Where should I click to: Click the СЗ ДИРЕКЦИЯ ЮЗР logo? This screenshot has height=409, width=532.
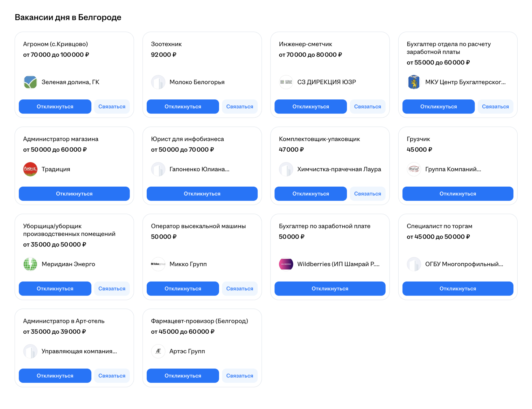point(286,82)
